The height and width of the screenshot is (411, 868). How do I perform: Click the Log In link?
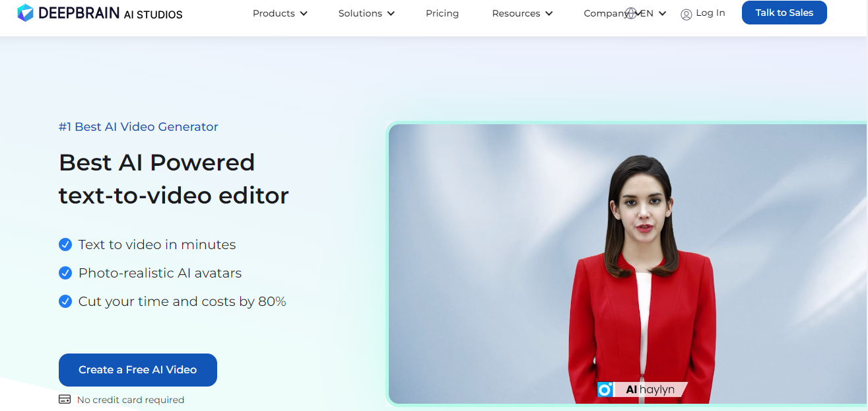pyautogui.click(x=710, y=13)
